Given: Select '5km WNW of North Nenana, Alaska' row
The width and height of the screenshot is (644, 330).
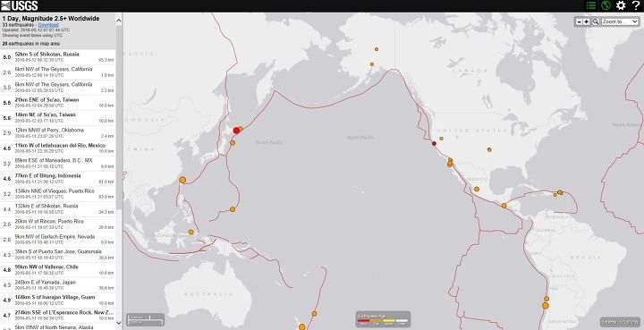Looking at the screenshot, I should point(58,326).
